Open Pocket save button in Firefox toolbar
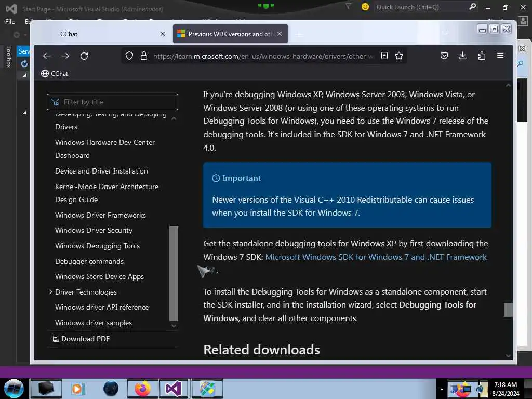532x399 pixels. pyautogui.click(x=444, y=56)
